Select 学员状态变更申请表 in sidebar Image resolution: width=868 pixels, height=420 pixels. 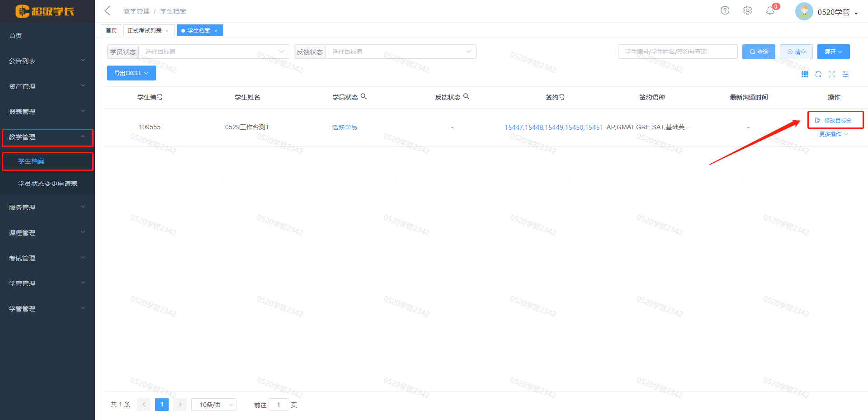tap(47, 184)
